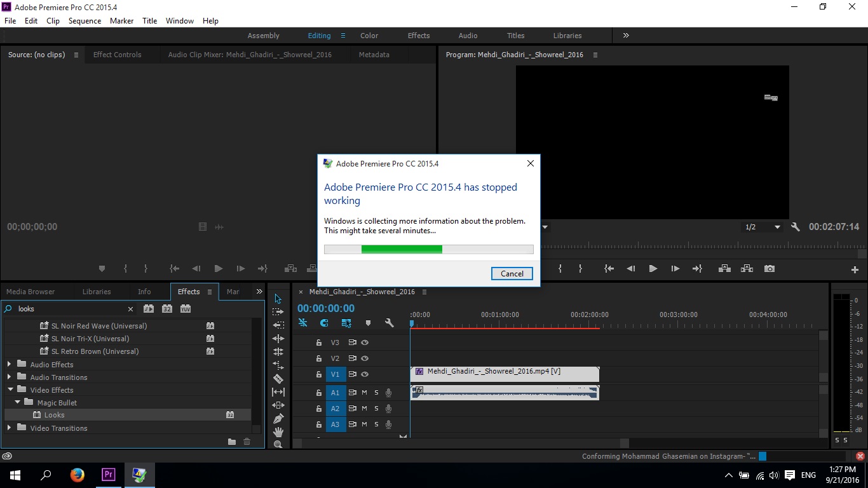This screenshot has height=488, width=868.
Task: Click Export Frame camera icon
Action: [x=770, y=269]
